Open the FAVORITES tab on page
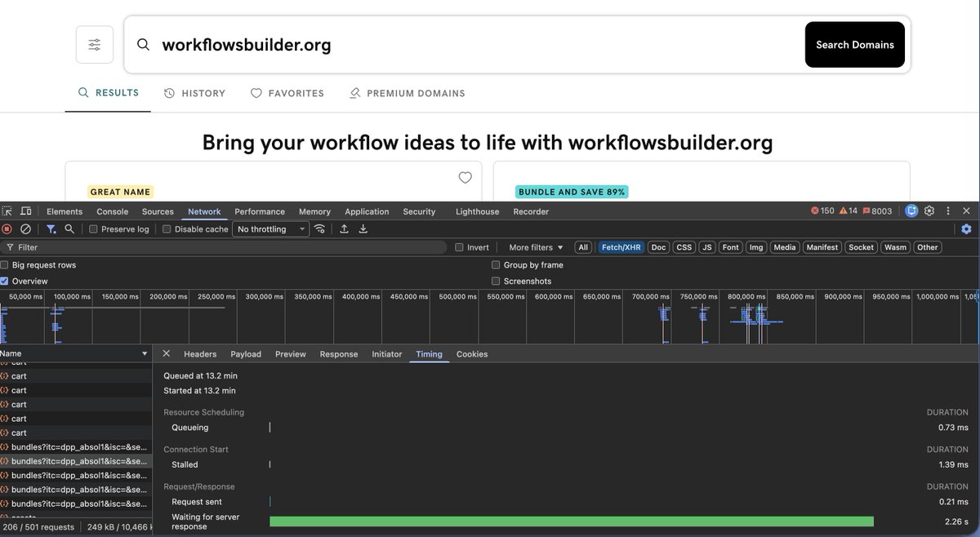Screen dimensions: 980x537 click(x=287, y=93)
